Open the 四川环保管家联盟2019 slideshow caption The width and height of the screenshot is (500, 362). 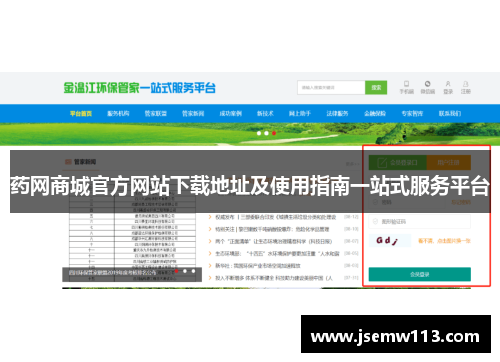pyautogui.click(x=112, y=272)
